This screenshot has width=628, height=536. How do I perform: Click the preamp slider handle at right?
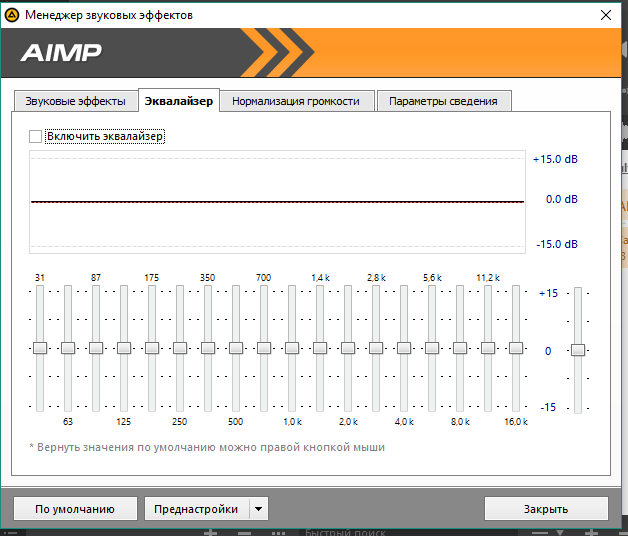tap(578, 350)
